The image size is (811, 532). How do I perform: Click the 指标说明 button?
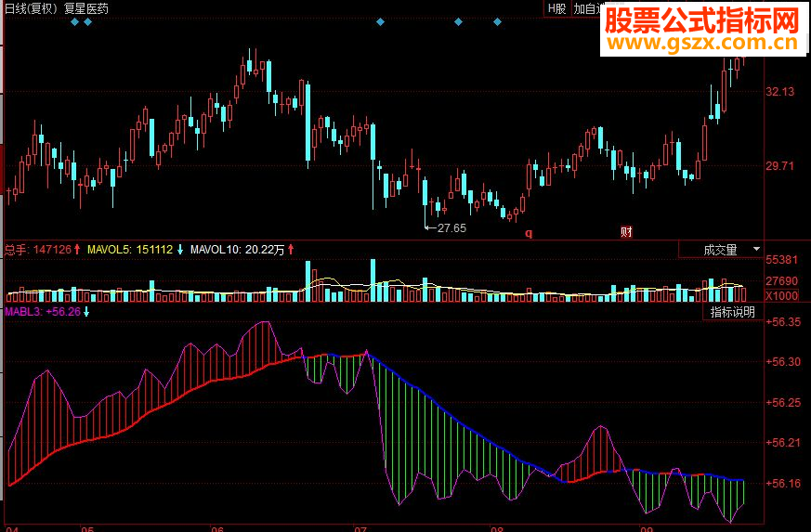coord(732,312)
